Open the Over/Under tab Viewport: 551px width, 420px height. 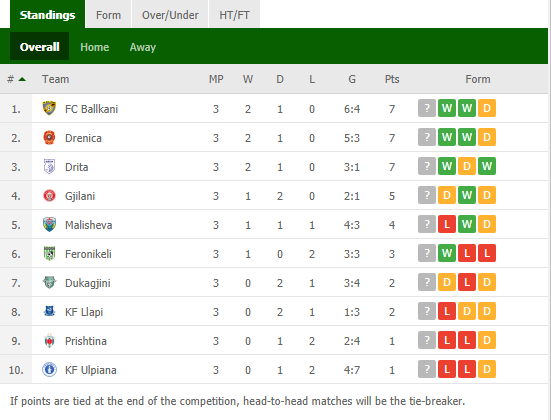coord(170,14)
